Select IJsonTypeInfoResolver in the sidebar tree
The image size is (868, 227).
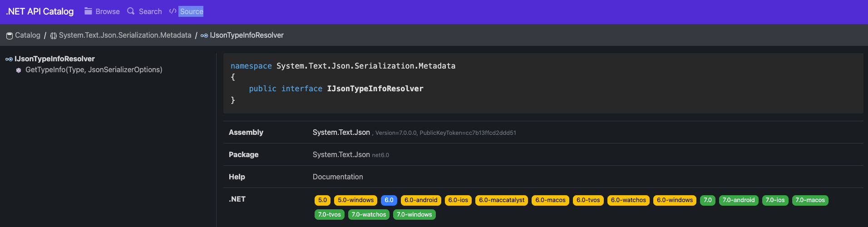point(54,59)
